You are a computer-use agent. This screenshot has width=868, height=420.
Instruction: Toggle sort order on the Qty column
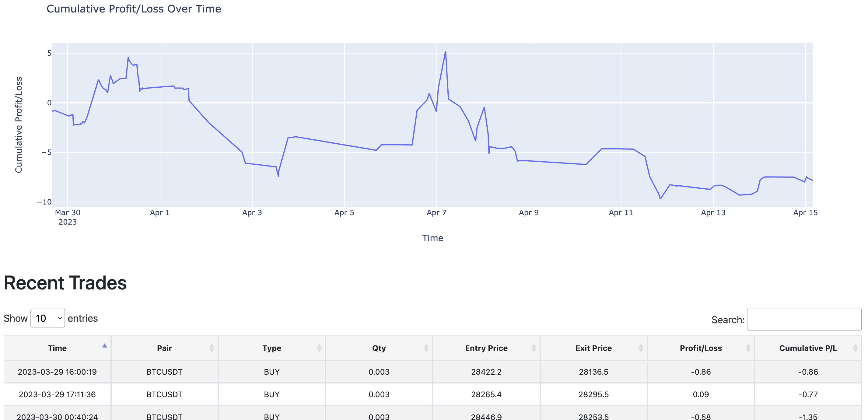point(379,348)
